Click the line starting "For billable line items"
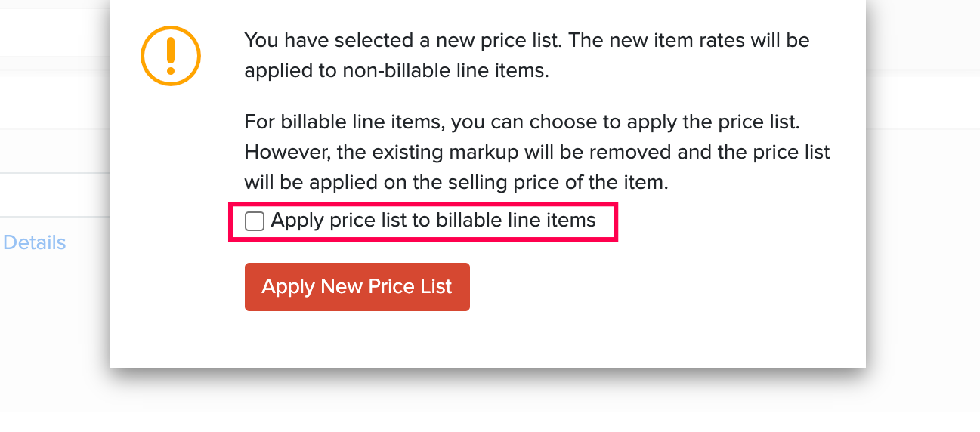Screen dimensions: 980x432 (x=521, y=122)
